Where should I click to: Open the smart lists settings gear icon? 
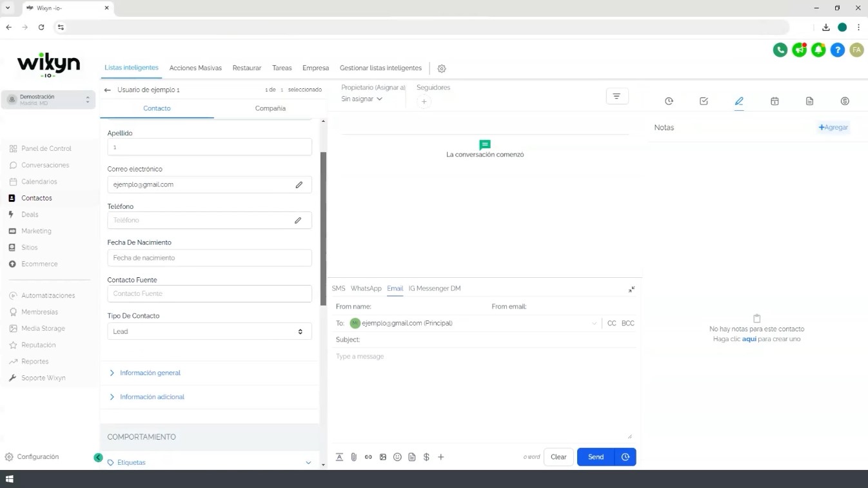[442, 68]
